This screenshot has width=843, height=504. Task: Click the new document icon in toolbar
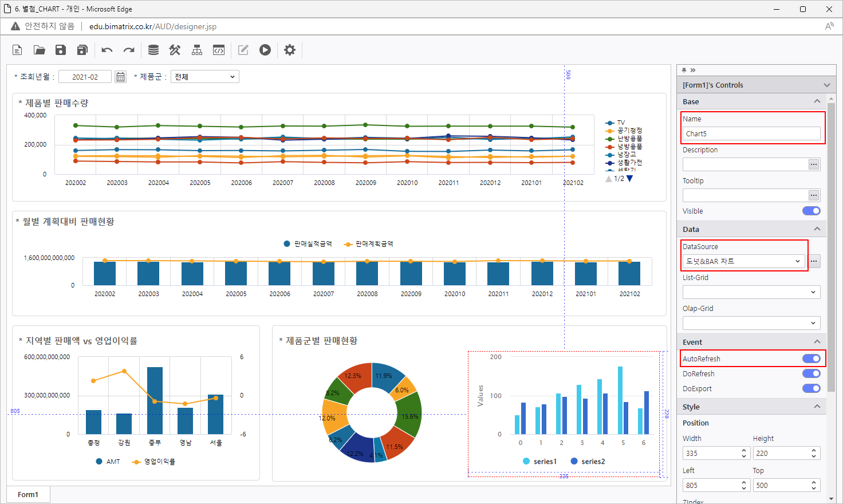point(17,50)
